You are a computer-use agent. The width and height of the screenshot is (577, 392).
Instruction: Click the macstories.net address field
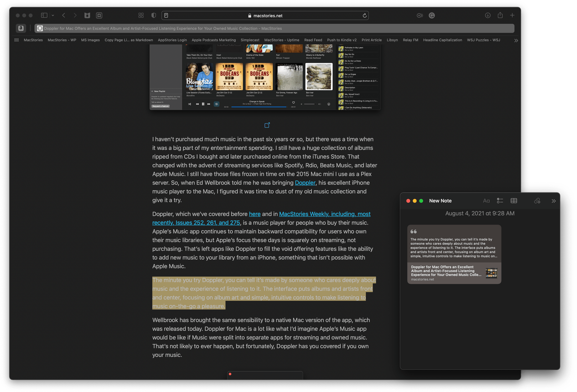click(x=265, y=15)
